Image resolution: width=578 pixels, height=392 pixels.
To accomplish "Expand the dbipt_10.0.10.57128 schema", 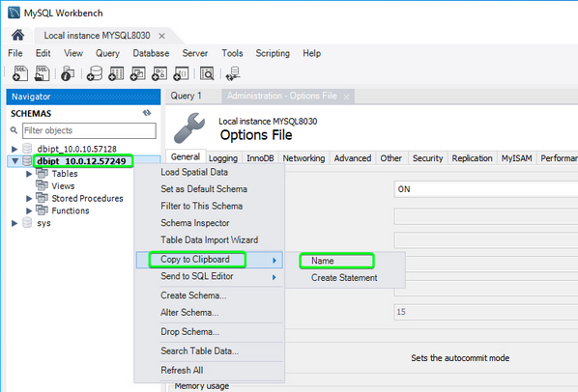I will coord(14,149).
